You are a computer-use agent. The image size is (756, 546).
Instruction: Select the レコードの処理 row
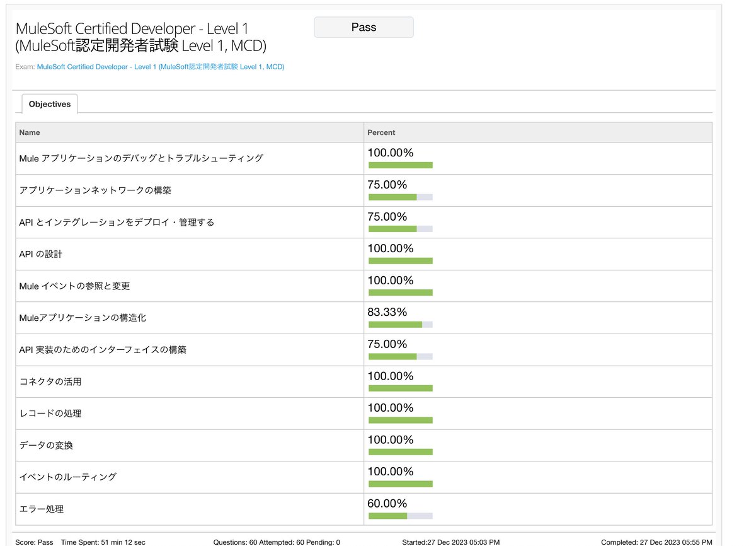364,413
